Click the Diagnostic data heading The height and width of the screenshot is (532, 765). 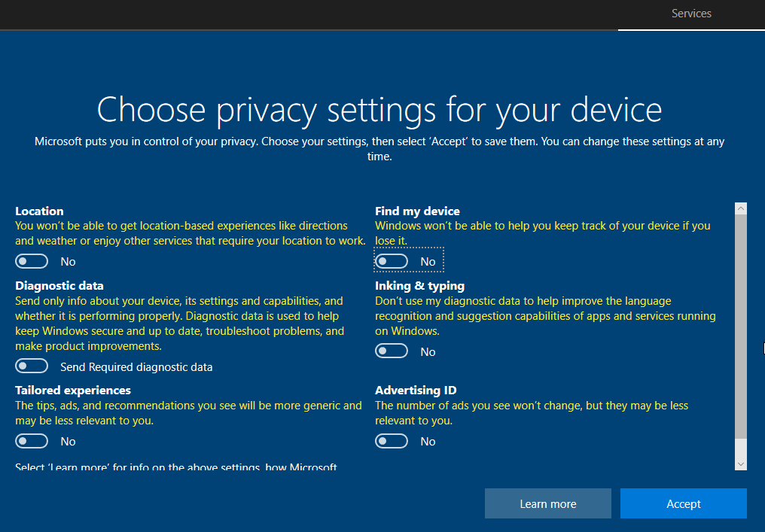point(59,286)
